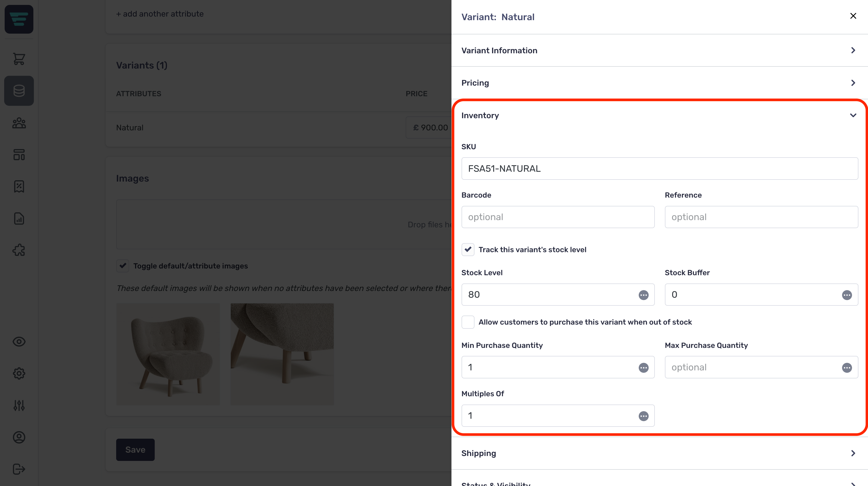Click add another attribute link

(160, 14)
